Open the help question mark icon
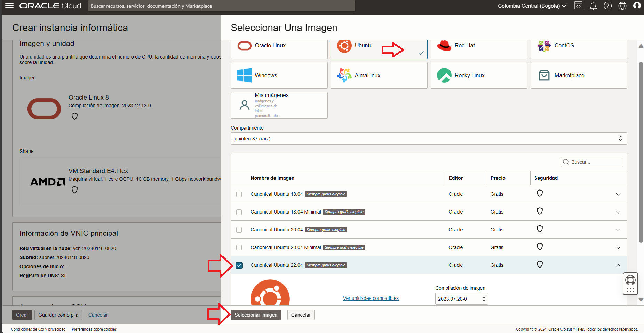644x333 pixels. point(608,6)
